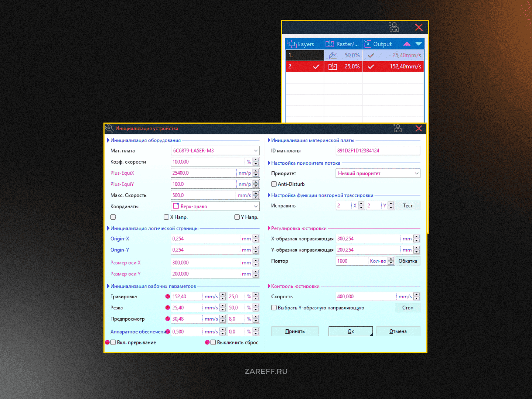Open the Координаты dropdown Верх-право

(256, 206)
